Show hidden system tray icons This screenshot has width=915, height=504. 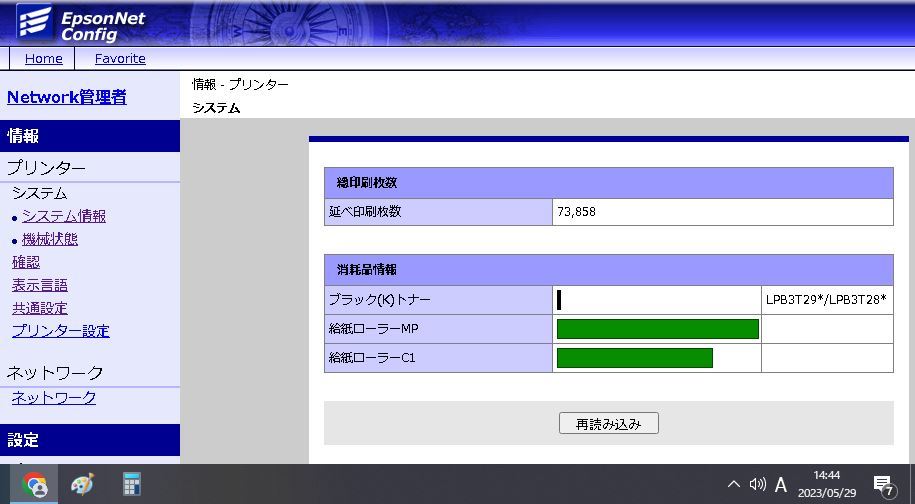pyautogui.click(x=734, y=484)
